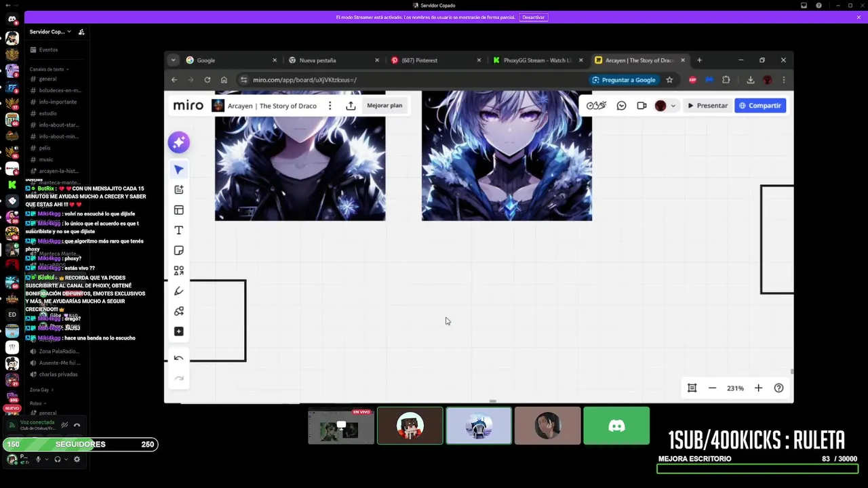Screen dimensions: 868x488
Task: Select the Miro cursor selection tool
Action: 179,169
